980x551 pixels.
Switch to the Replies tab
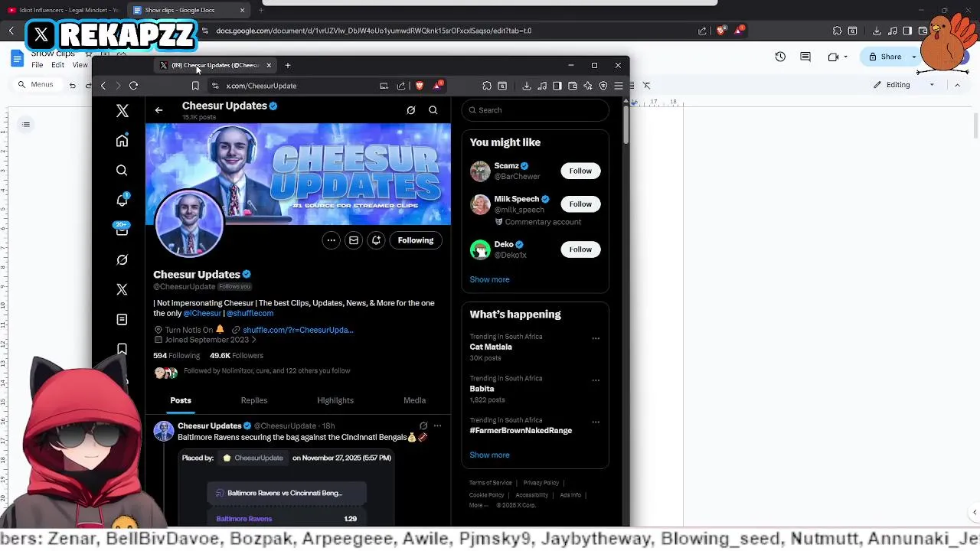tap(254, 400)
